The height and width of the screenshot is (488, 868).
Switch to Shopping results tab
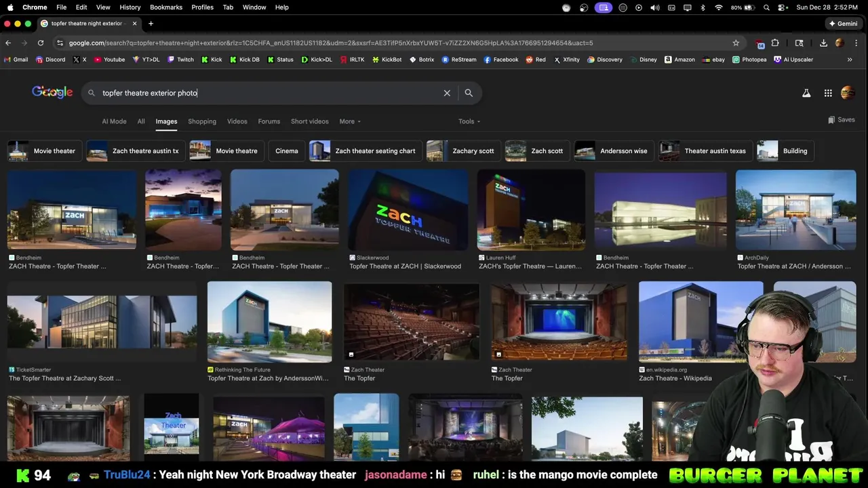pyautogui.click(x=202, y=121)
